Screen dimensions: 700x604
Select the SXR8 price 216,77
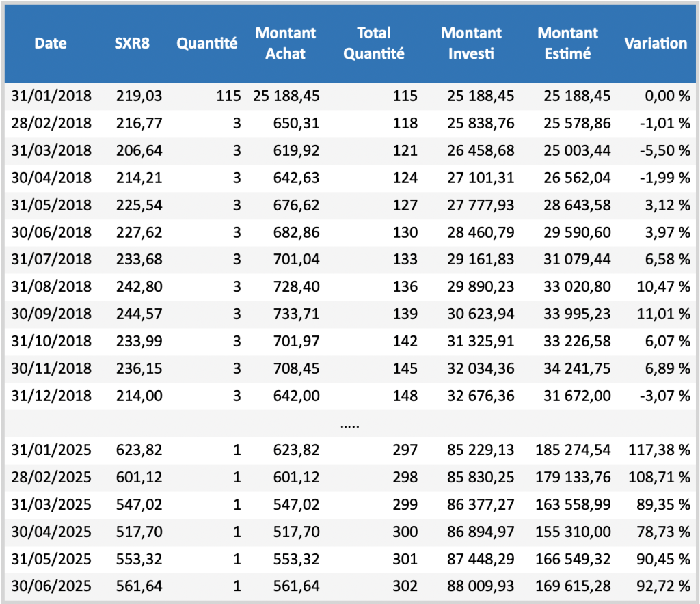[139, 123]
